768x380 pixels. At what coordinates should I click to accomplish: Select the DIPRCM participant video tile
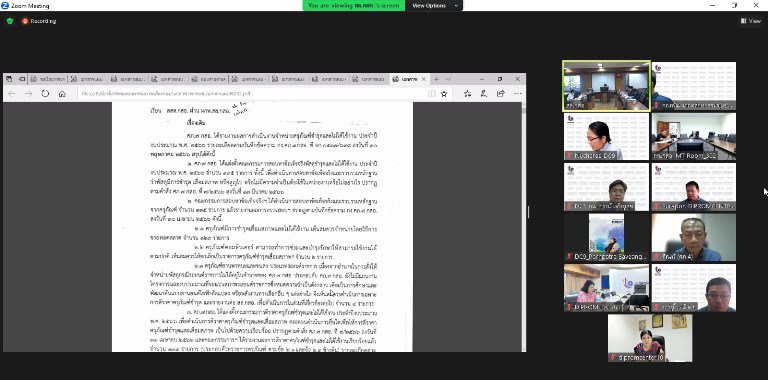coord(606,287)
